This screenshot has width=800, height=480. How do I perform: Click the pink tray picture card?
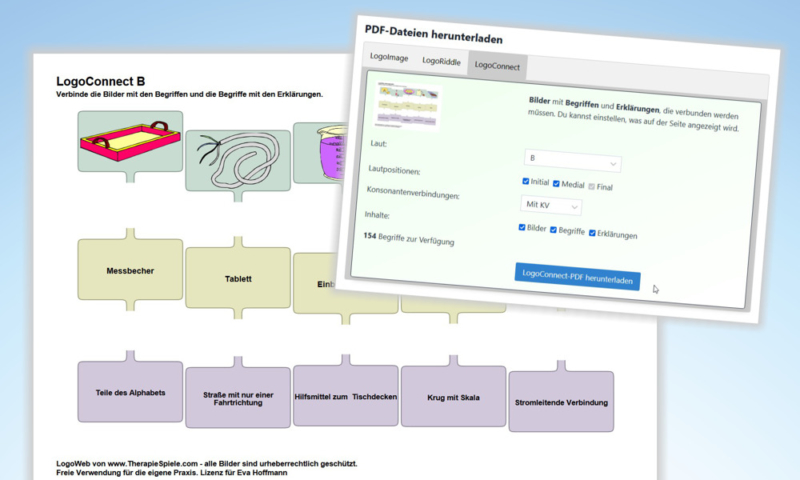pyautogui.click(x=130, y=142)
